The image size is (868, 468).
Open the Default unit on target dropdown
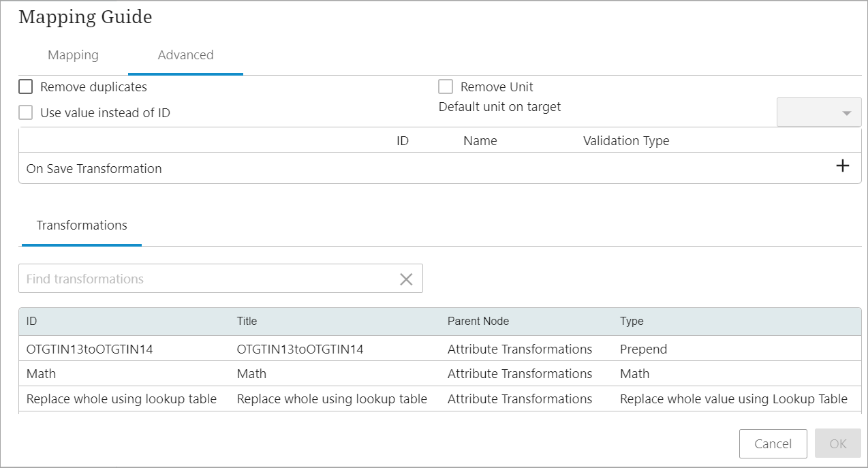point(819,112)
